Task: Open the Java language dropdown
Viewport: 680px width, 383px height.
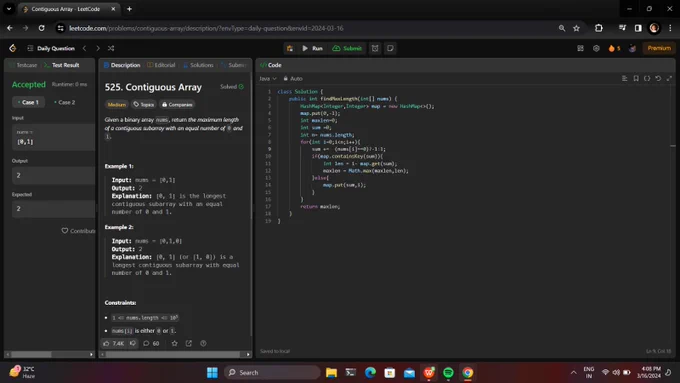Action: tap(268, 79)
